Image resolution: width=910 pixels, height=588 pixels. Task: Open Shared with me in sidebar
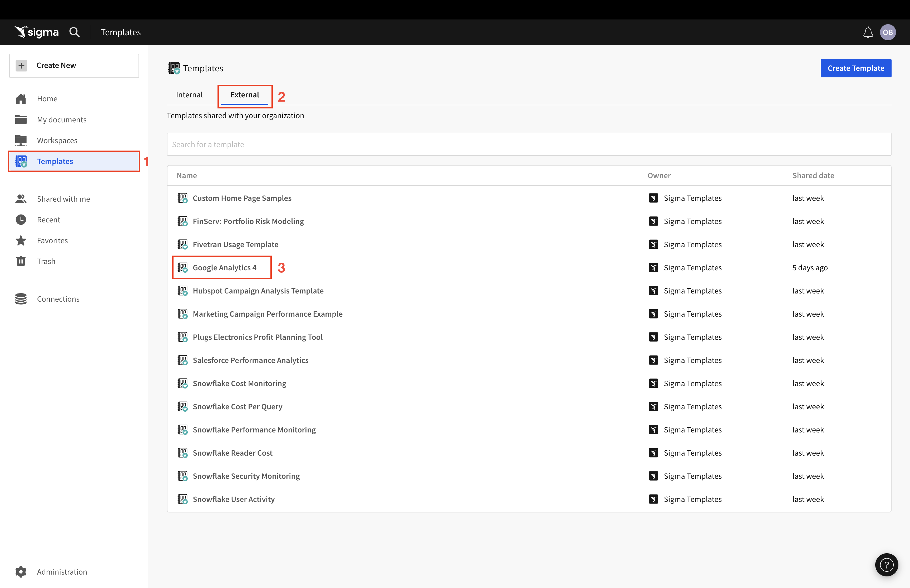pyautogui.click(x=63, y=199)
